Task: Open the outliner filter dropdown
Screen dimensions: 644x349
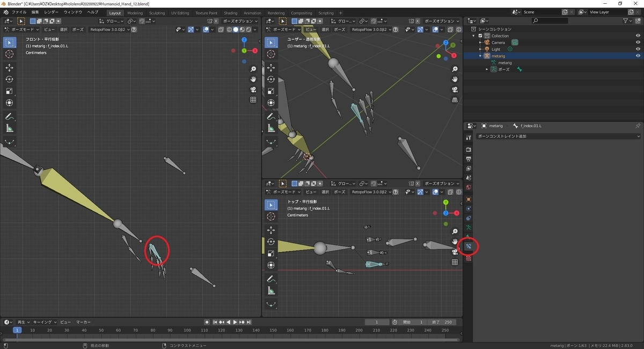Action: (628, 20)
